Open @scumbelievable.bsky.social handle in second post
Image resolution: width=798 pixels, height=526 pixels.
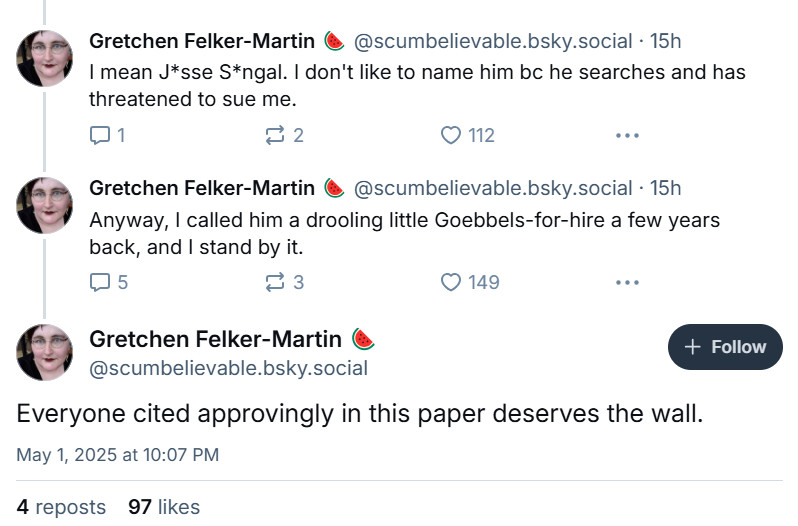click(x=493, y=188)
